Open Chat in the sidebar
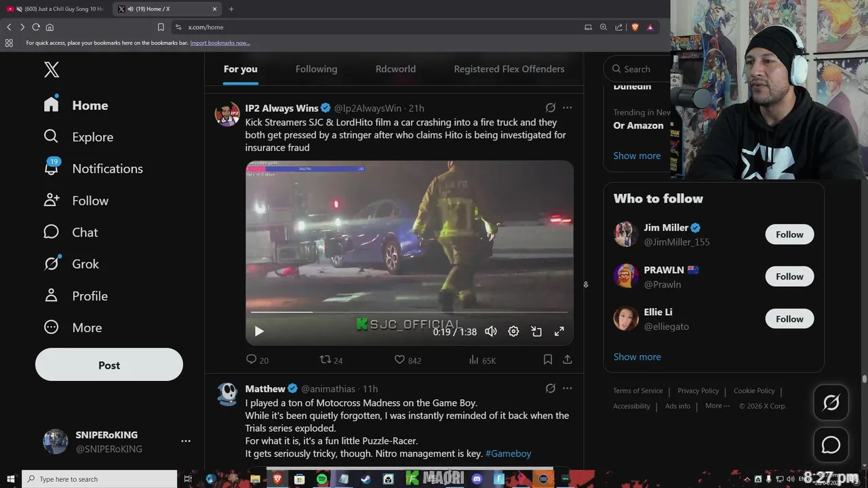868x488 pixels. [71, 232]
